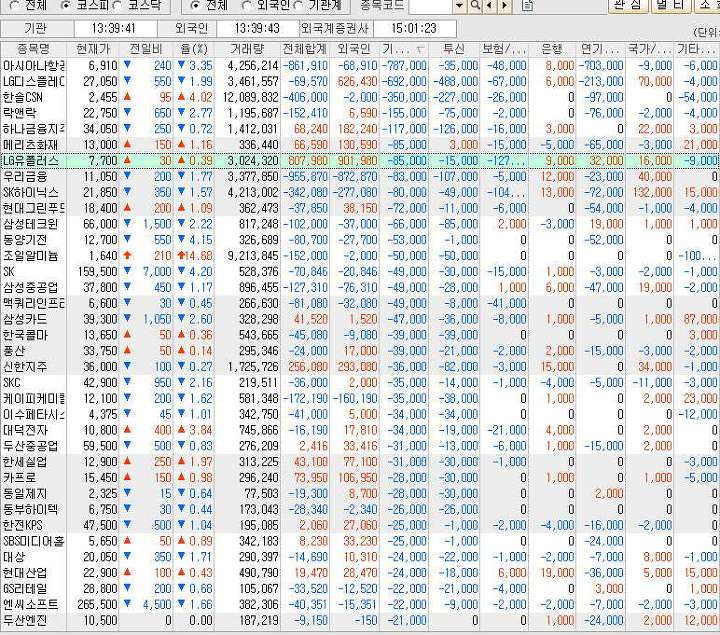Sort by the 국가/... column header

pos(649,49)
